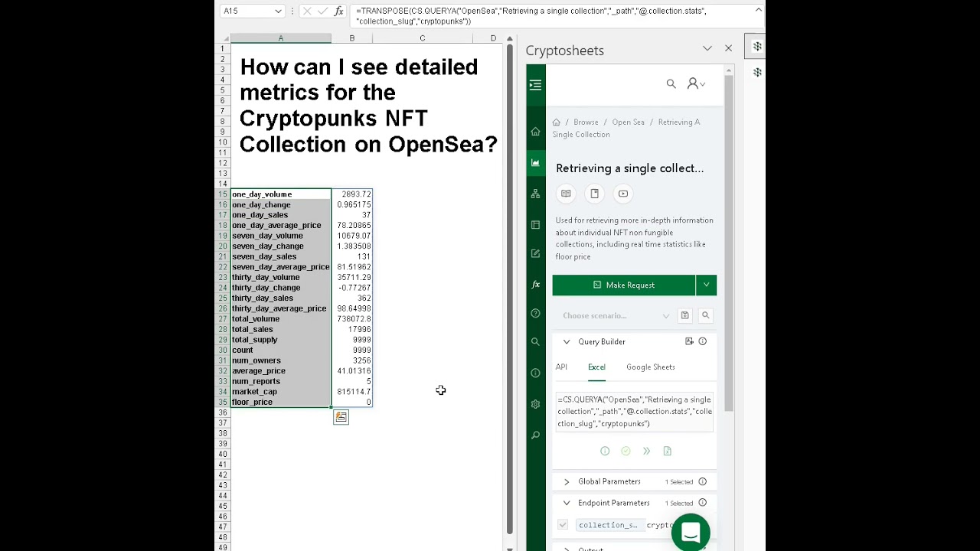This screenshot has width=980, height=551.
Task: Select the market_cap cell
Action: coord(281,391)
